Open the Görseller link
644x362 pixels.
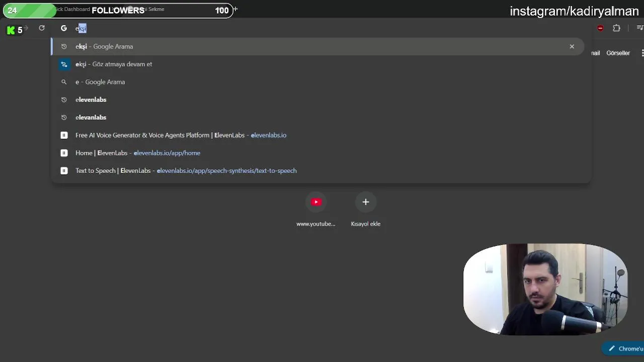(618, 53)
